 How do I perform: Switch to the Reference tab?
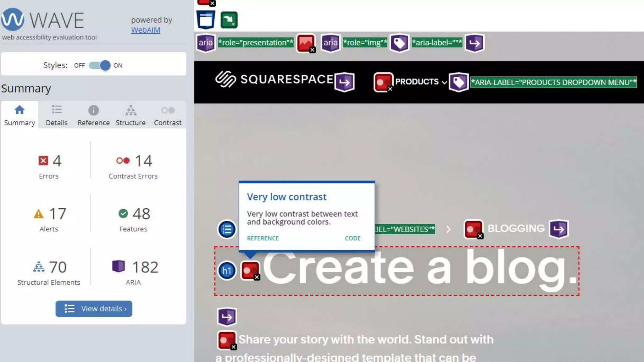coord(93,115)
